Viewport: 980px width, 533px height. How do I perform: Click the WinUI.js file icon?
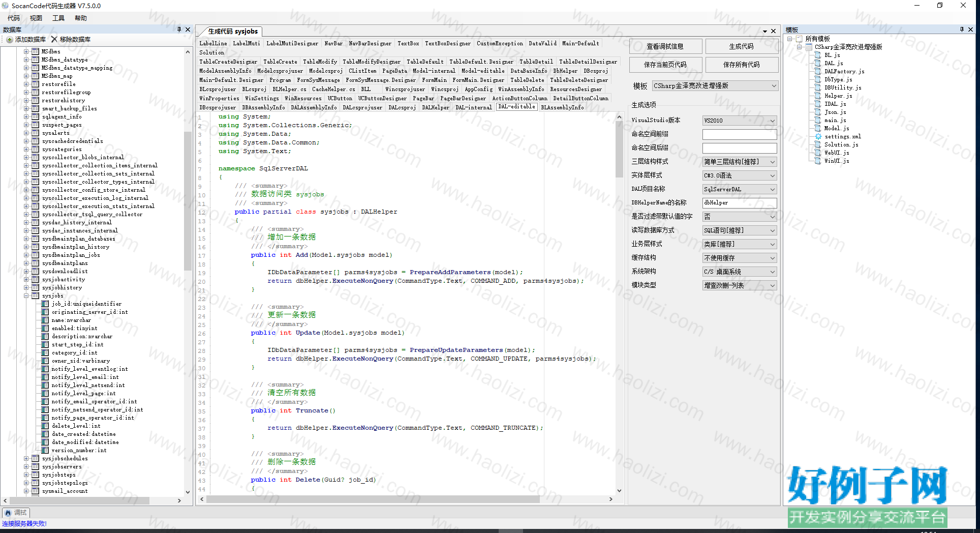[817, 161]
